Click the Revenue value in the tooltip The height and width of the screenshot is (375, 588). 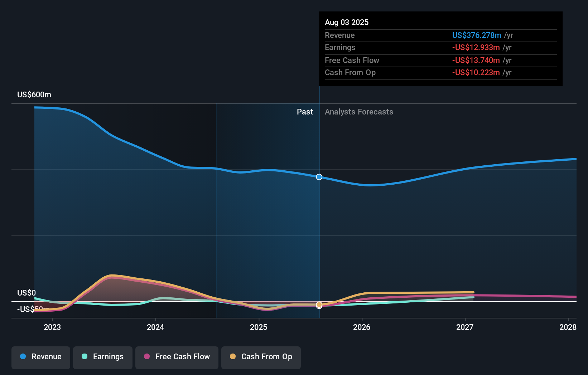477,35
